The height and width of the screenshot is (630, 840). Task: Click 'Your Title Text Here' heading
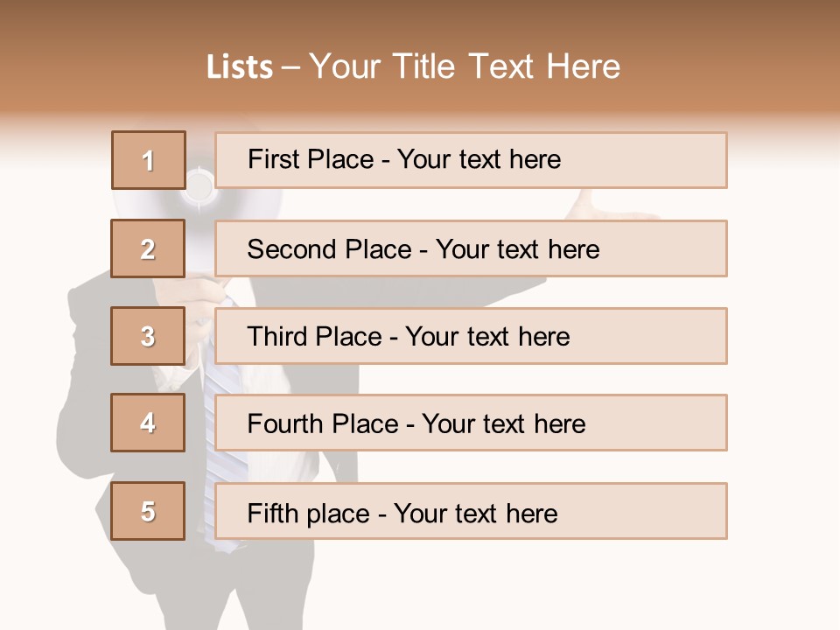tap(465, 66)
